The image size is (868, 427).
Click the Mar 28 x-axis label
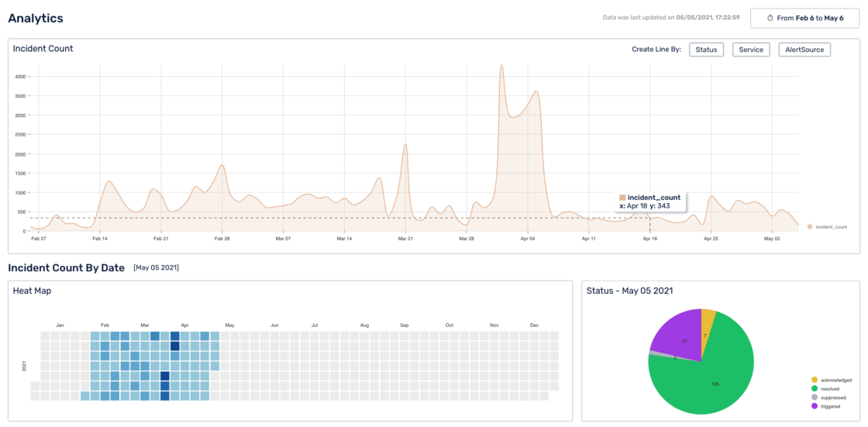tap(467, 239)
